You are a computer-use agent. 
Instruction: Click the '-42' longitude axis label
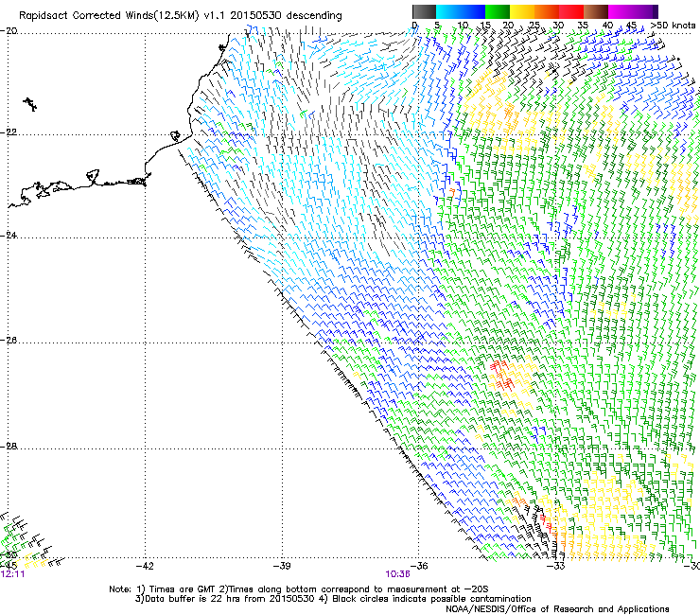[145, 567]
